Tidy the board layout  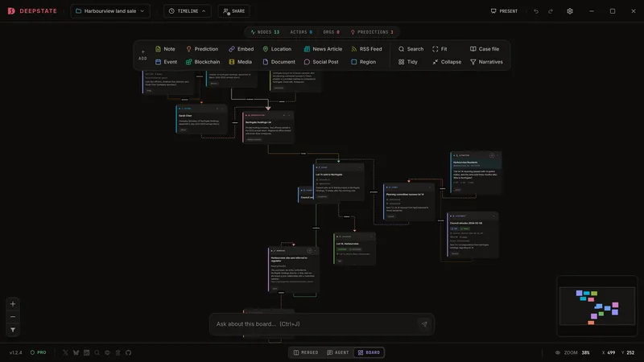[408, 62]
